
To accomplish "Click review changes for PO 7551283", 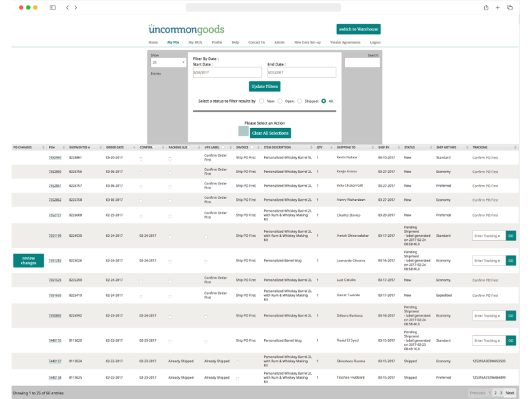I will coord(28,261).
